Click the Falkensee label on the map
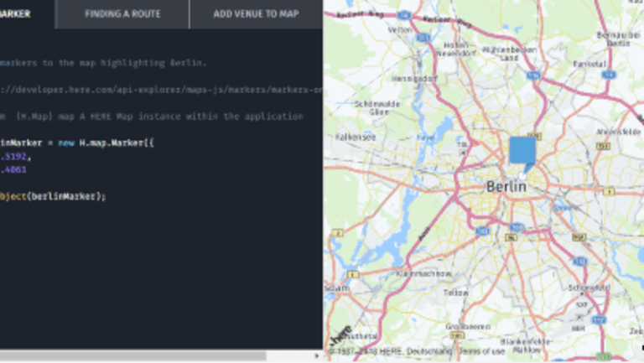 click(356, 137)
